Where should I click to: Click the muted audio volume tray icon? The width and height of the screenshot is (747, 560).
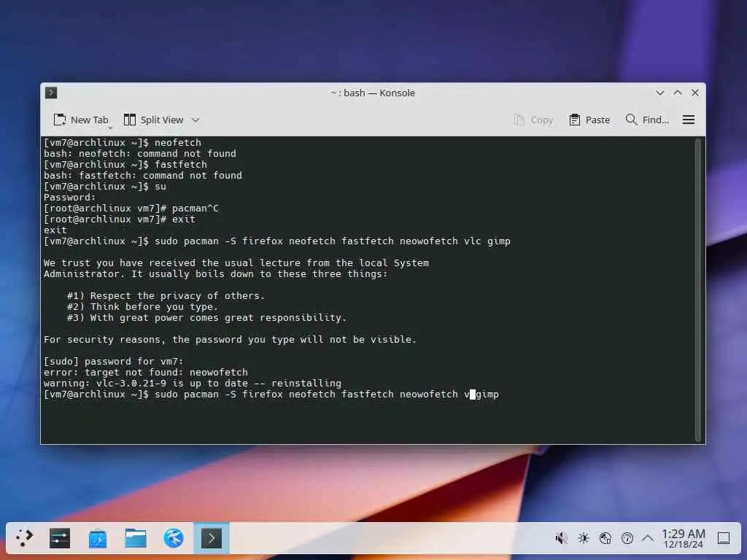561,538
